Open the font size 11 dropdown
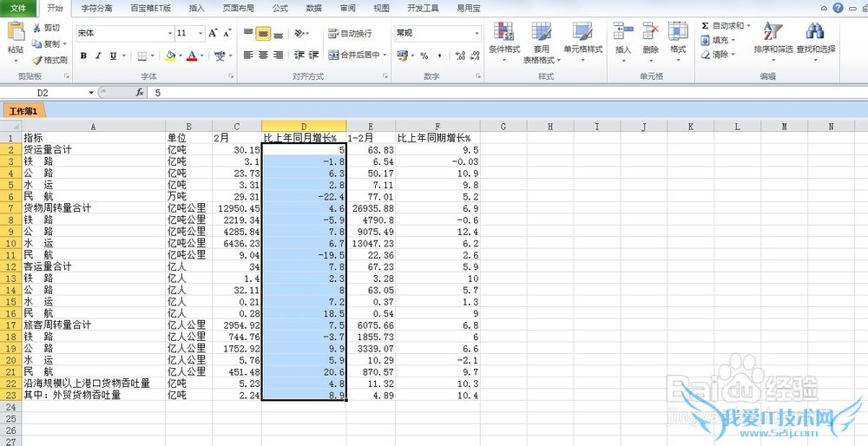This screenshot has height=446, width=868. point(201,34)
